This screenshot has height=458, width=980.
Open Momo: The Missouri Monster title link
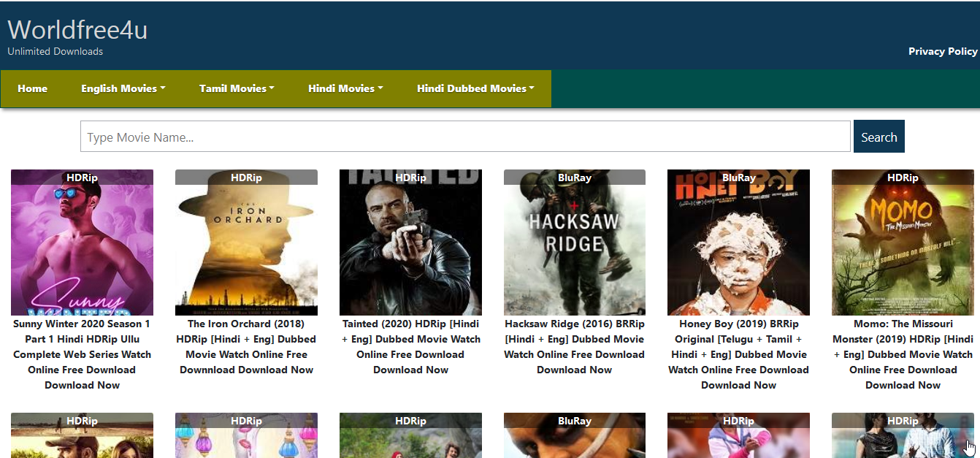(903, 354)
